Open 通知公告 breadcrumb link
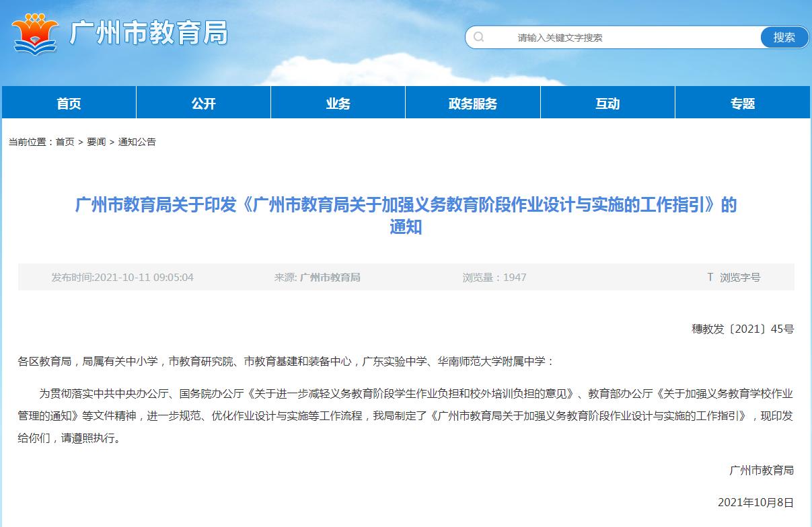 [x=137, y=142]
